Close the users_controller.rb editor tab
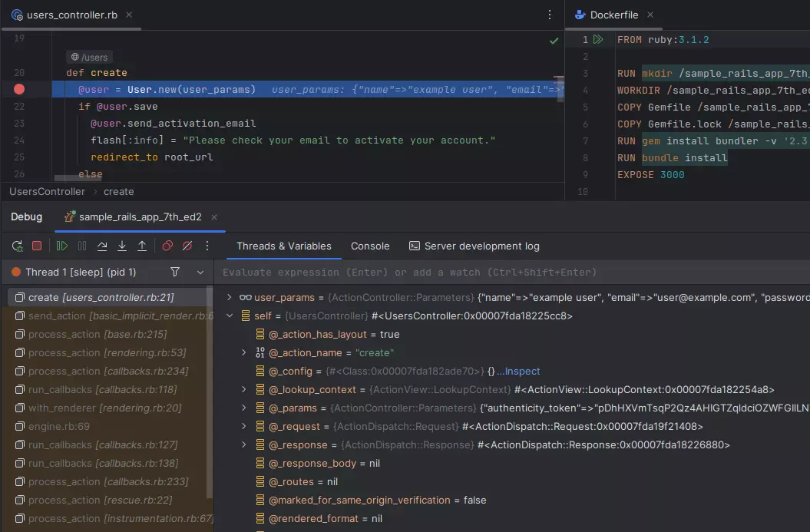 [x=128, y=15]
